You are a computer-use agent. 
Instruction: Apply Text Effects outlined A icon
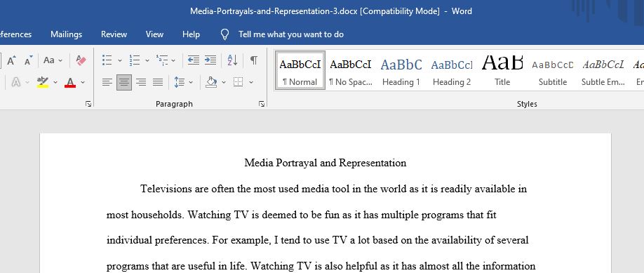pyautogui.click(x=16, y=82)
